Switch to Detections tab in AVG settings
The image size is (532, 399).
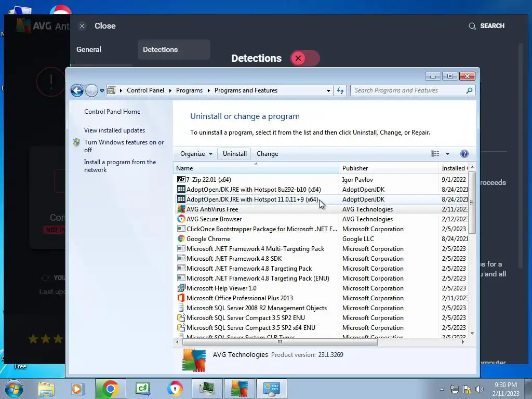[x=174, y=49]
